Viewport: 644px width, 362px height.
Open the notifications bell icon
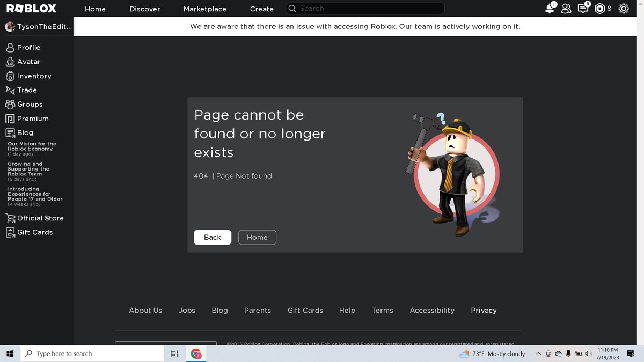coord(550,8)
